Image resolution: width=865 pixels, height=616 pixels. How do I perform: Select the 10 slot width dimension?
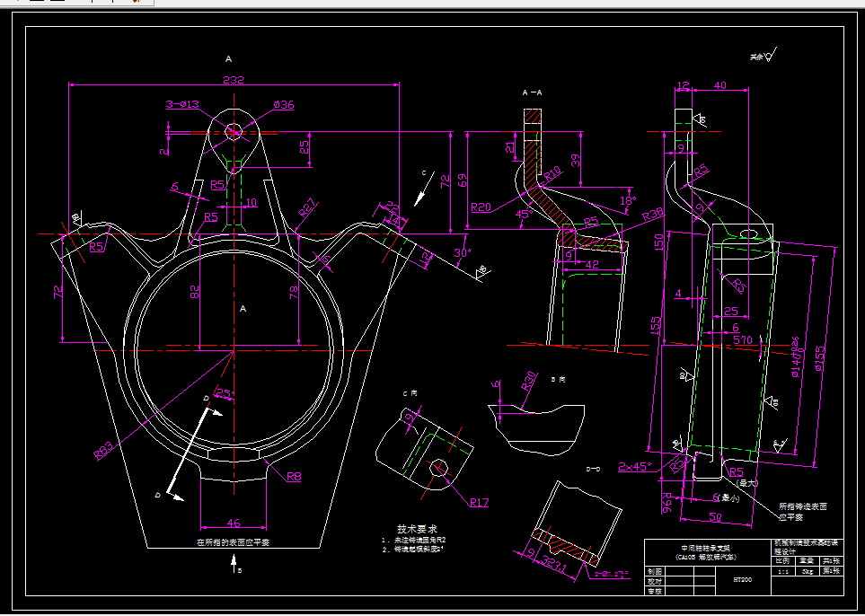pos(251,202)
